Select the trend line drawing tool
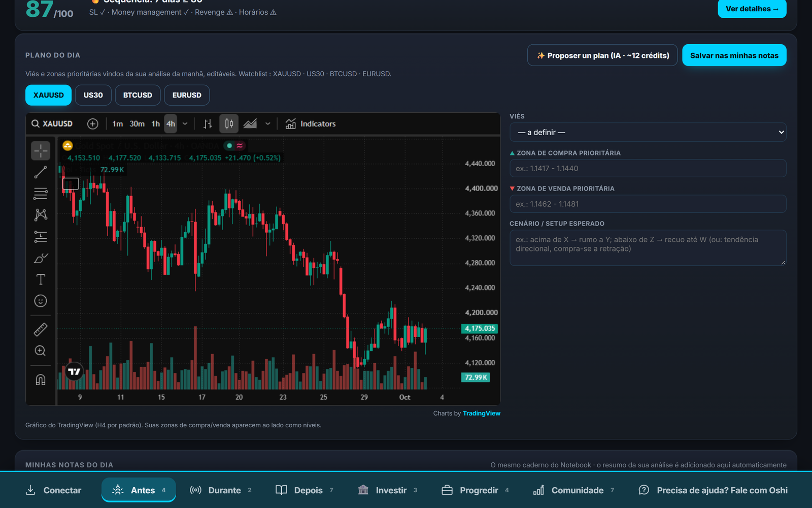 (41, 172)
